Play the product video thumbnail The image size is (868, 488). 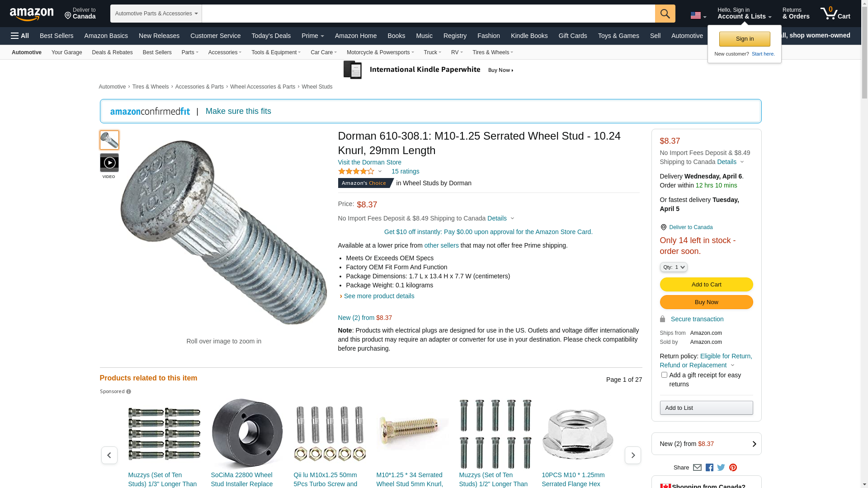click(x=109, y=163)
